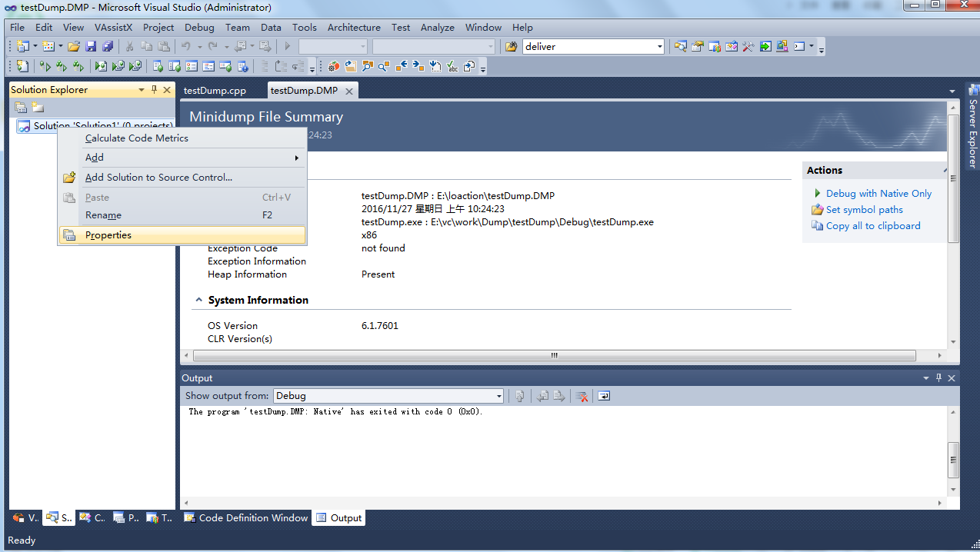The height and width of the screenshot is (552, 980).
Task: Click VAssistX Navigate Back arrow icon
Action: 402,67
